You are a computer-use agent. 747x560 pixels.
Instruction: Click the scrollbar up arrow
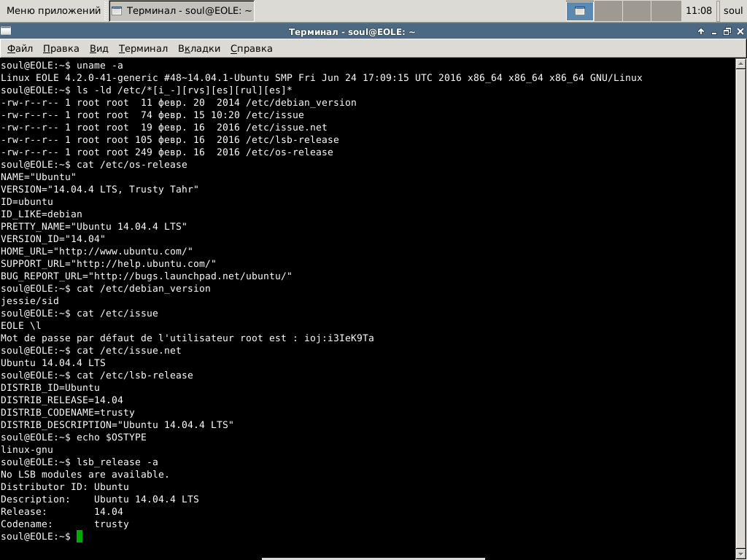pyautogui.click(x=740, y=64)
